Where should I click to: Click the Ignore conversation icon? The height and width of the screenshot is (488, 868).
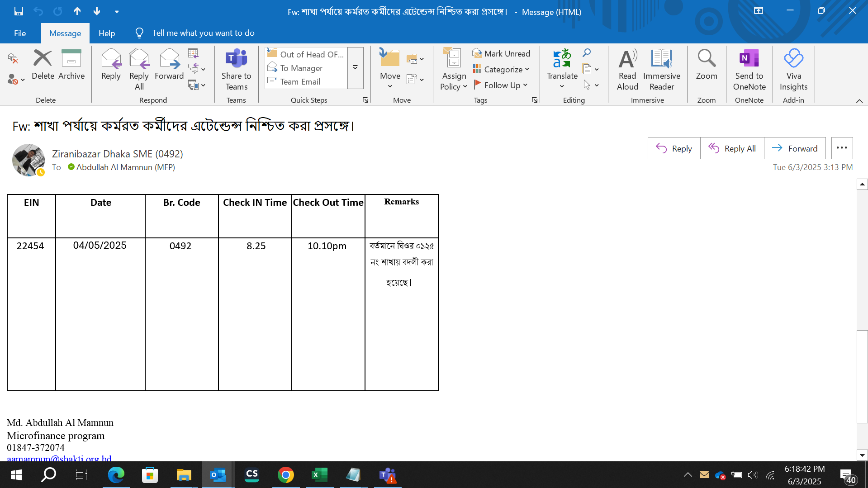point(13,58)
